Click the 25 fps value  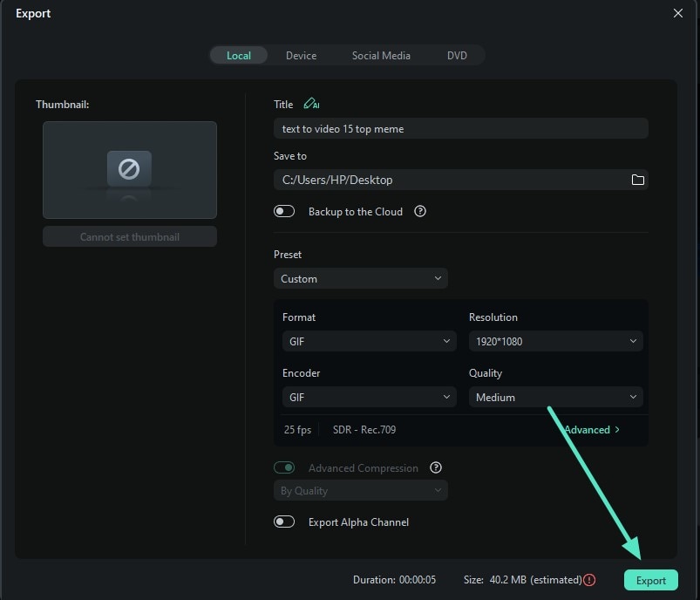298,430
